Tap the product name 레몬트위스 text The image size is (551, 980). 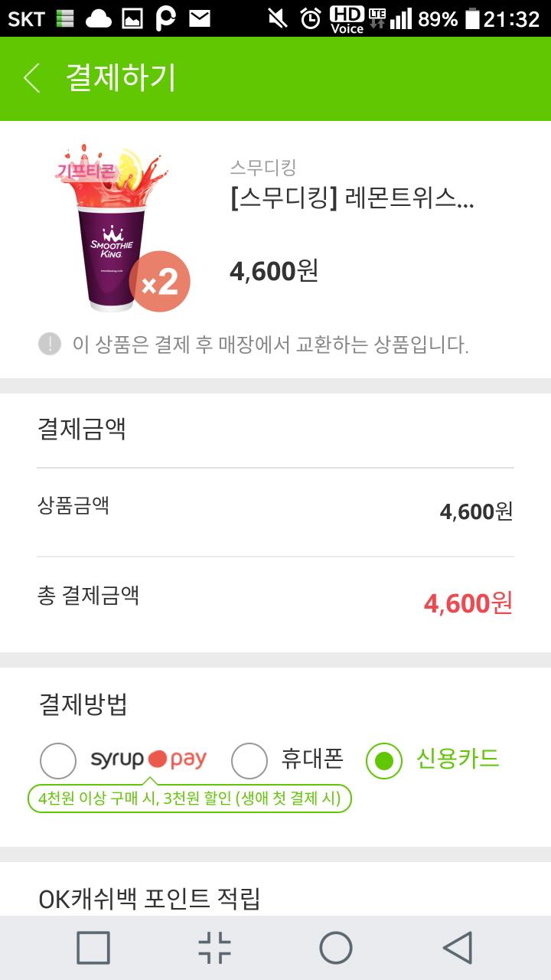pos(352,201)
